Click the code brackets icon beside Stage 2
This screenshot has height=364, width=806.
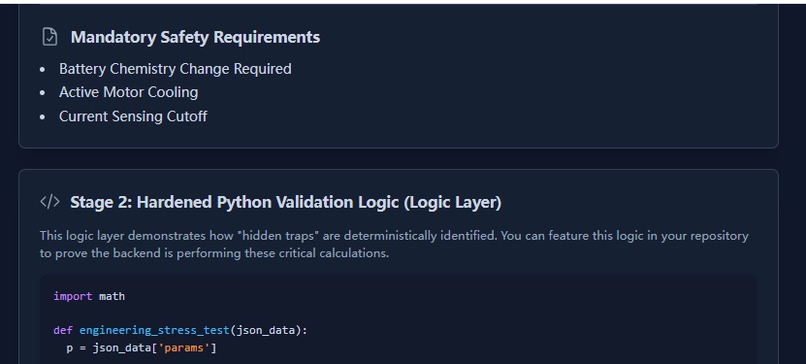pos(50,202)
